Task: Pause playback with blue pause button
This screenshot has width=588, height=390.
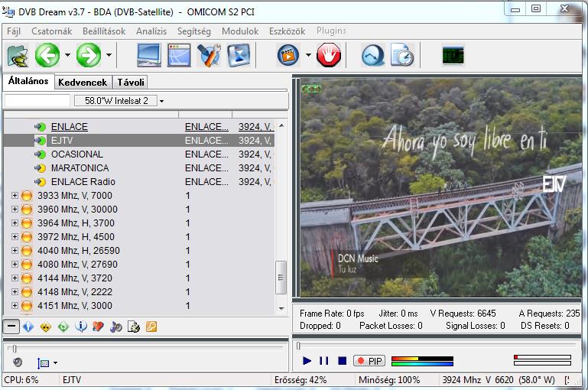Action: [x=323, y=361]
